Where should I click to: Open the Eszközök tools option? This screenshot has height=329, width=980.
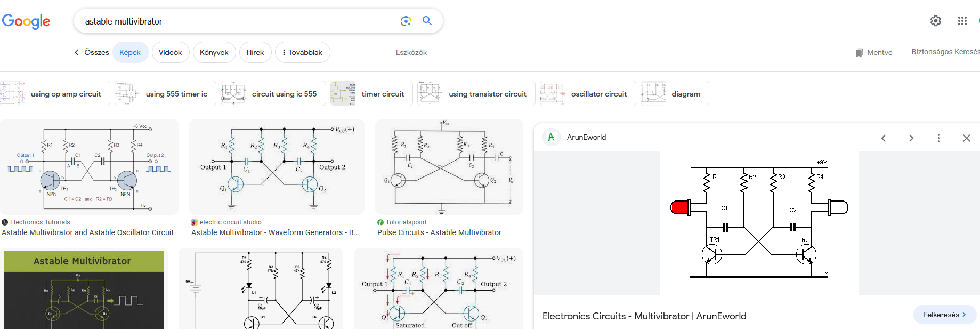[x=411, y=52]
